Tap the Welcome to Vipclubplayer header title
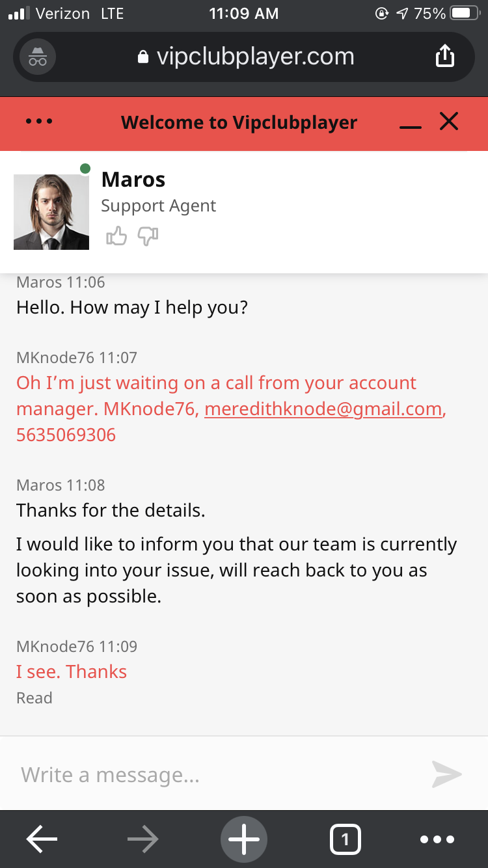The image size is (488, 868). tap(239, 122)
